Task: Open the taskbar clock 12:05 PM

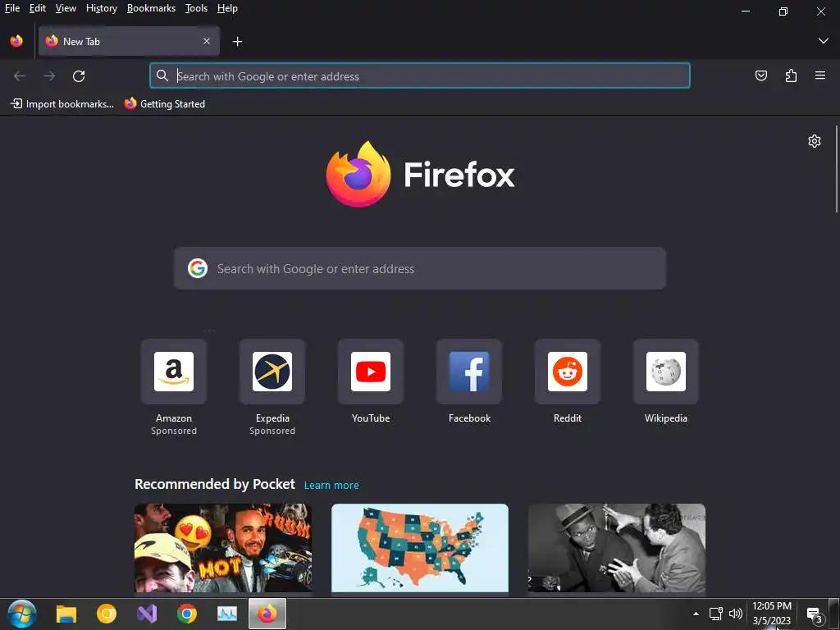Action: [x=771, y=614]
